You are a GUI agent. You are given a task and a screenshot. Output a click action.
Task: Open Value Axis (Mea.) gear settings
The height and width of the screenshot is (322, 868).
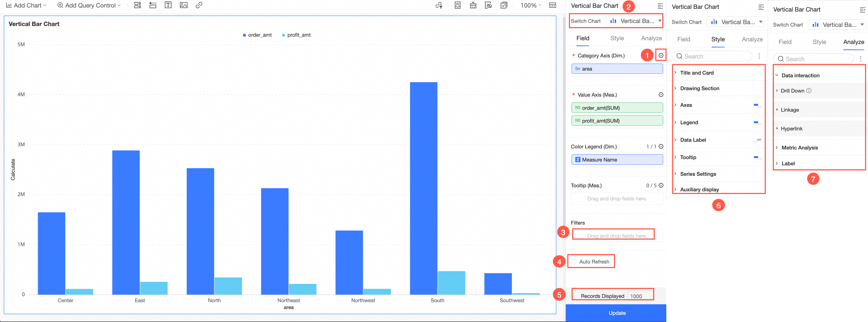661,95
